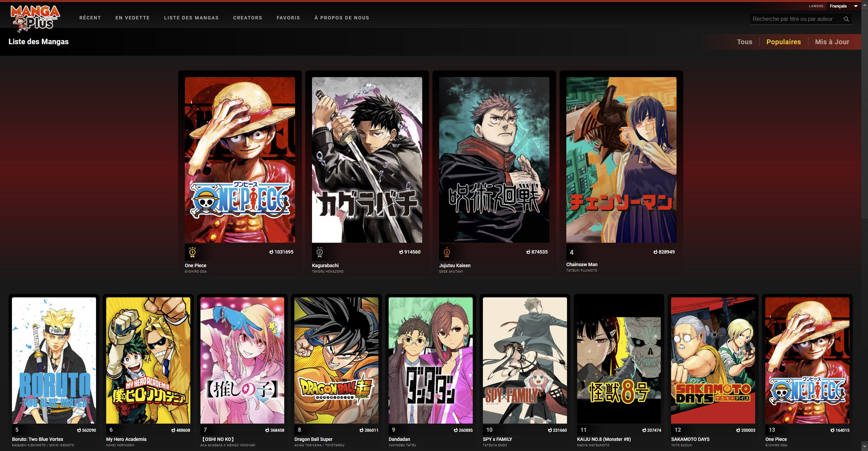This screenshot has height=451, width=868.
Task: Switch to the Mis à Jour tab
Action: 832,42
